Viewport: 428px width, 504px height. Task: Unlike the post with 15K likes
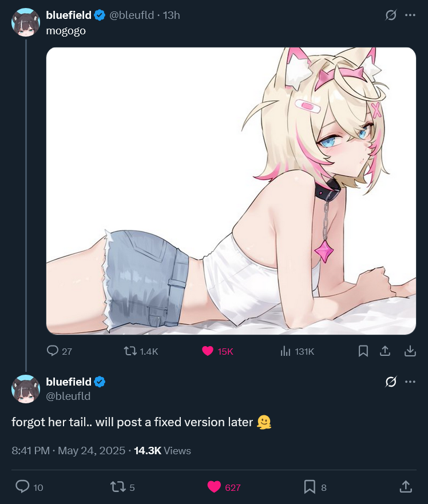(x=208, y=351)
